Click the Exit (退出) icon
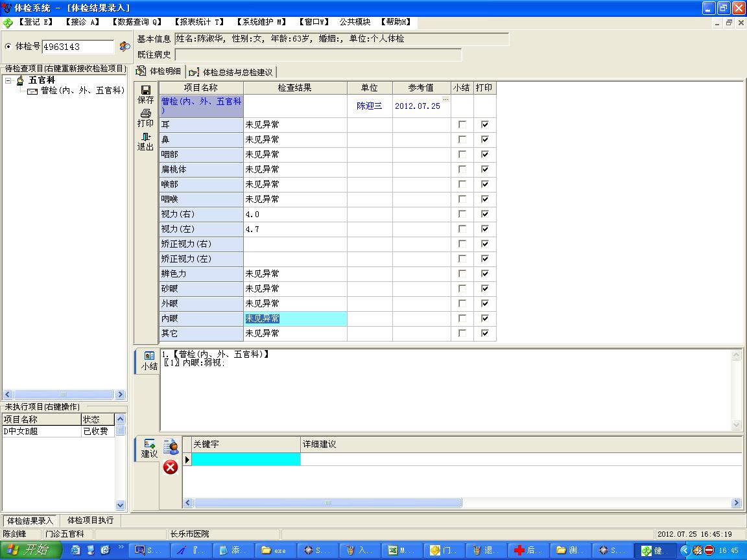The image size is (747, 560). click(146, 137)
